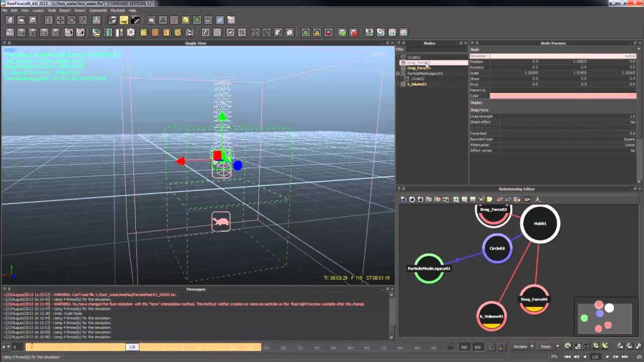The width and height of the screenshot is (644, 362).
Task: Click the blue snowflake toolbar icon
Action: click(x=219, y=20)
